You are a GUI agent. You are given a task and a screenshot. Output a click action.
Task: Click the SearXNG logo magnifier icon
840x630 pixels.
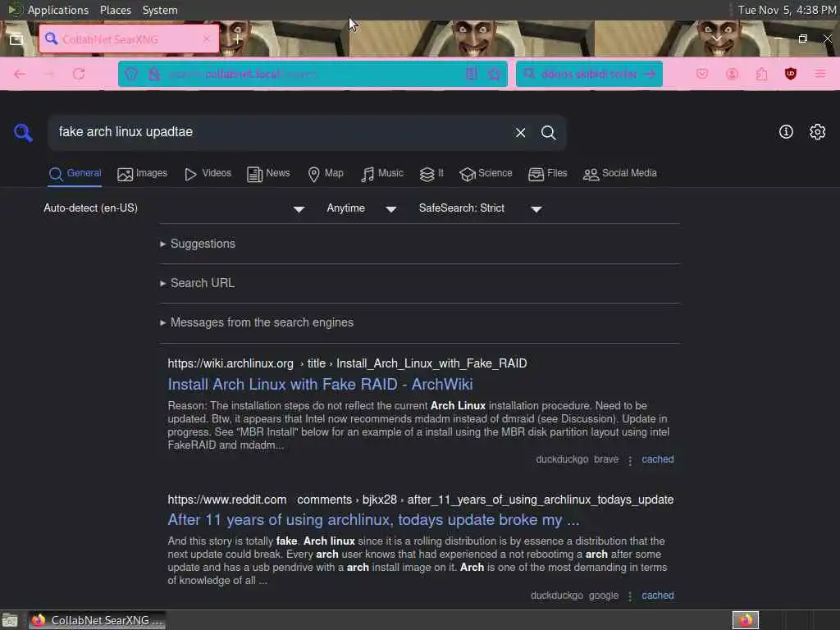(x=23, y=132)
